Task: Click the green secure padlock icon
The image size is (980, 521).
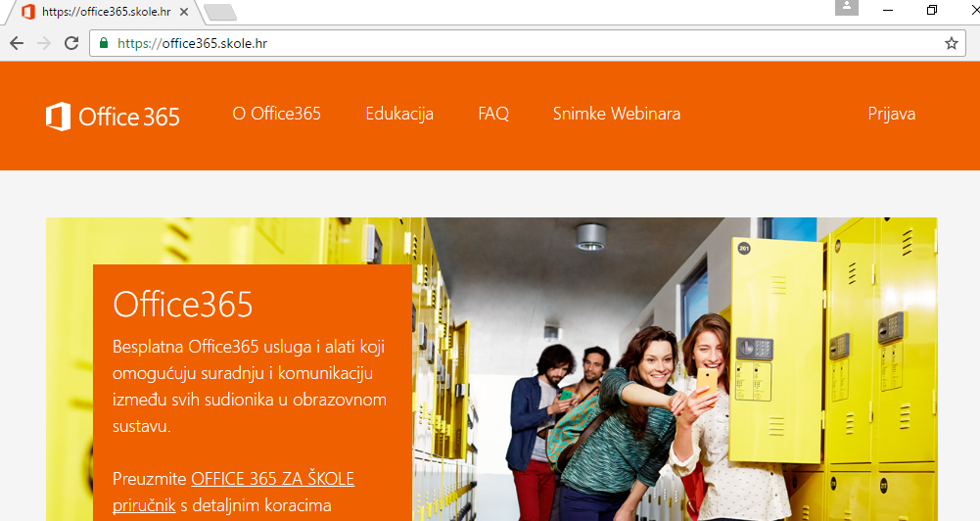Action: (x=104, y=42)
